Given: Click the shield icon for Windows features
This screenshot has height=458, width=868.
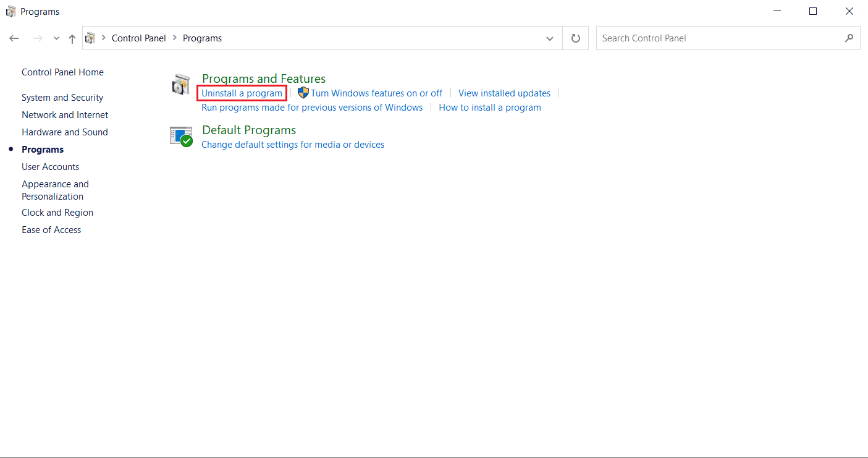Looking at the screenshot, I should coord(303,93).
